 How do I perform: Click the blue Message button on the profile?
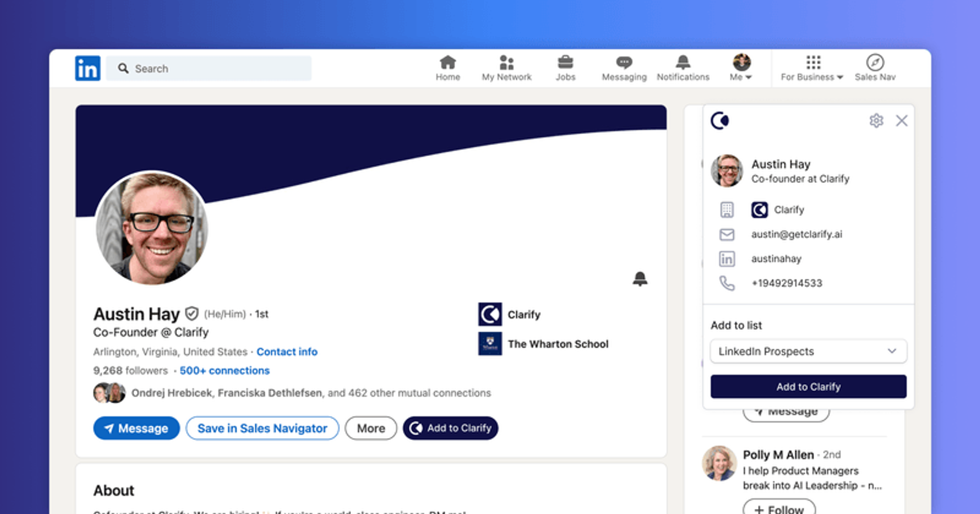(x=136, y=428)
